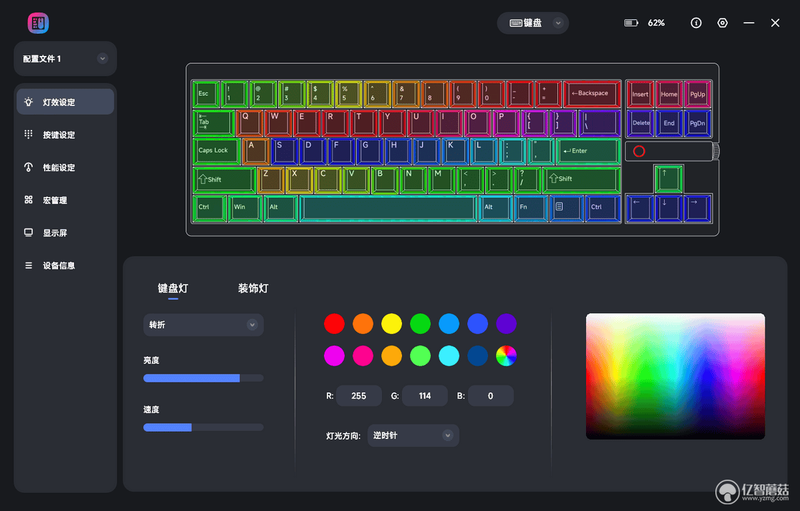Screen dimensions: 800x511
Task: Open the 灯效设定 lighting settings page
Action: [65, 102]
